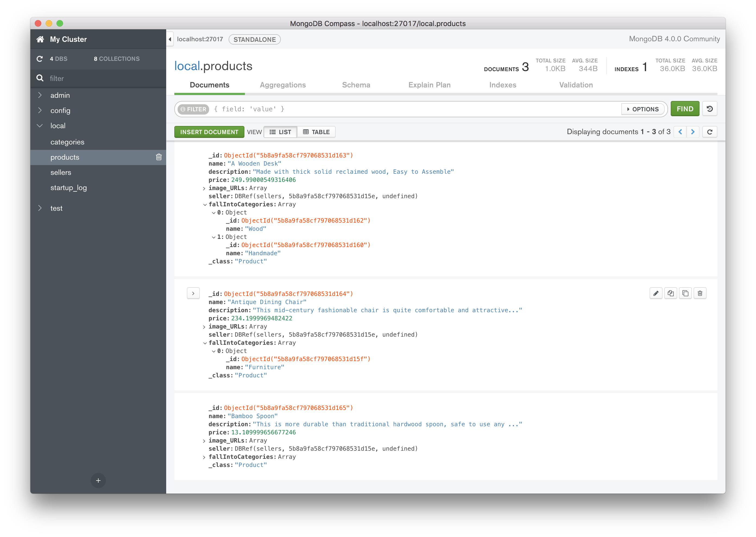This screenshot has height=537, width=756.
Task: Click the TABLE view icon
Action: point(317,132)
